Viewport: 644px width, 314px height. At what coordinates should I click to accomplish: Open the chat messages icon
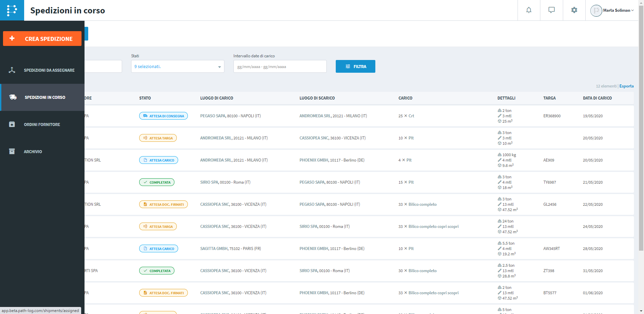click(x=551, y=10)
